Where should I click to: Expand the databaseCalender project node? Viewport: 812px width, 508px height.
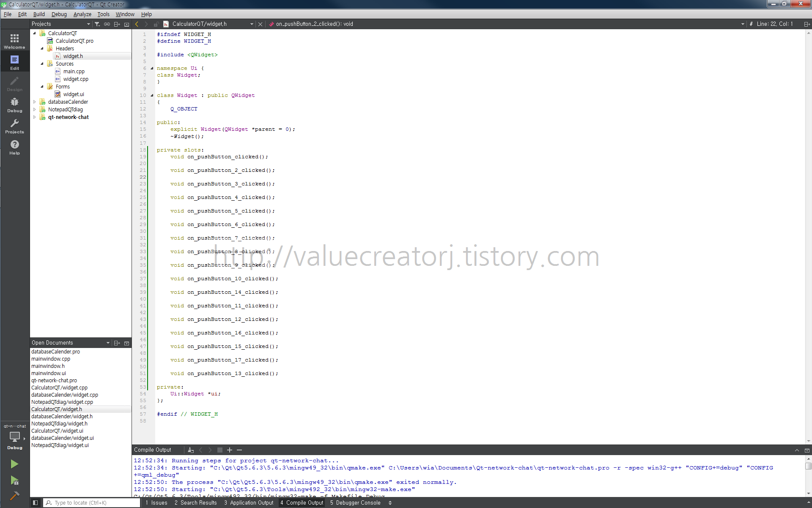coord(35,102)
